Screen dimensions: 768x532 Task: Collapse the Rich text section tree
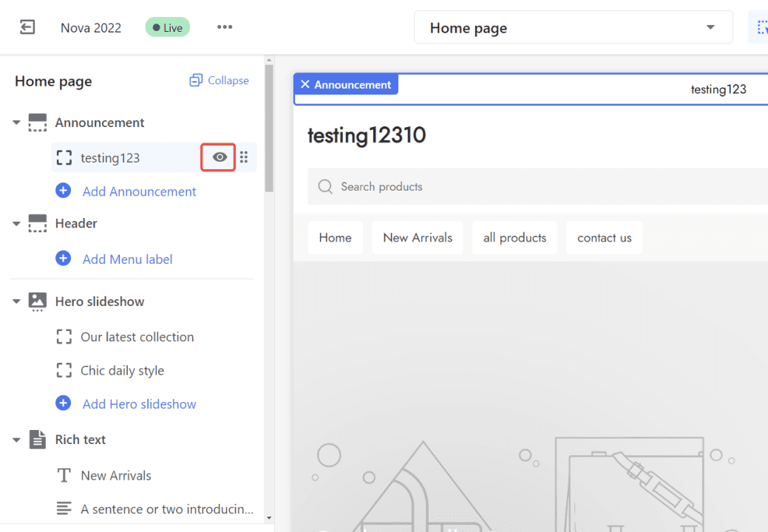click(x=17, y=440)
